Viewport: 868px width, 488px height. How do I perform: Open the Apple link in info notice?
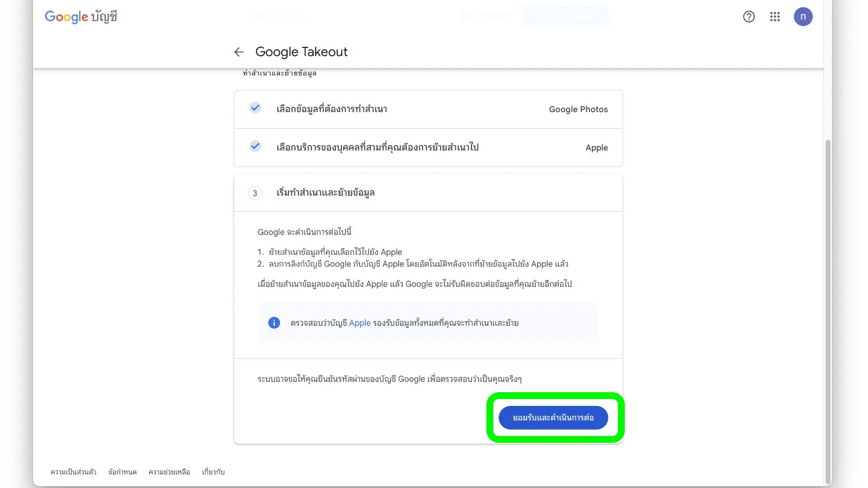point(359,323)
